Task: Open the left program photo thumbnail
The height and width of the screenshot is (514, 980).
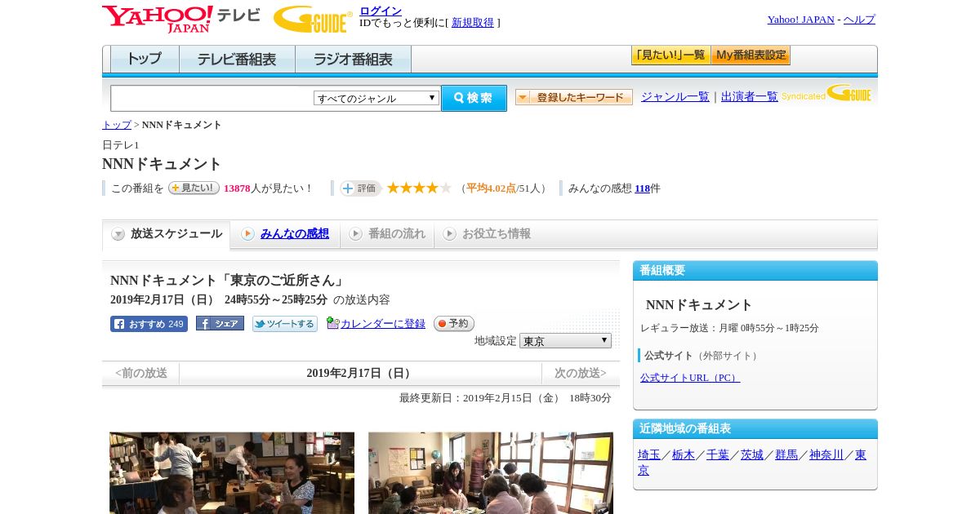Action: pyautogui.click(x=232, y=473)
